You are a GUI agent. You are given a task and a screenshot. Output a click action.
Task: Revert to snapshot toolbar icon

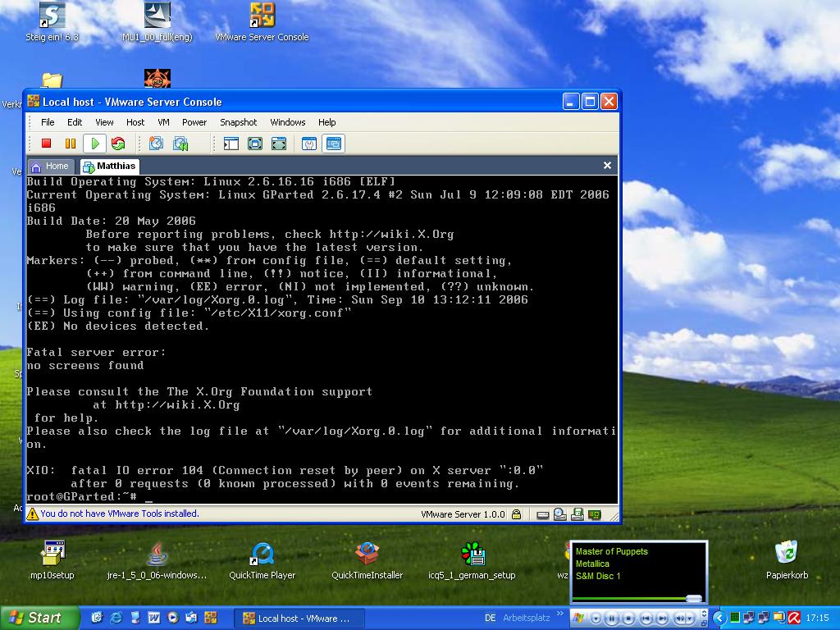[x=180, y=144]
